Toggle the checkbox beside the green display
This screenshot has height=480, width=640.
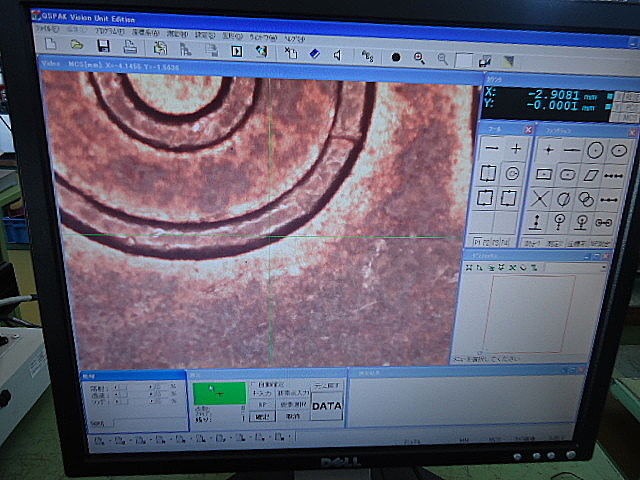(253, 384)
